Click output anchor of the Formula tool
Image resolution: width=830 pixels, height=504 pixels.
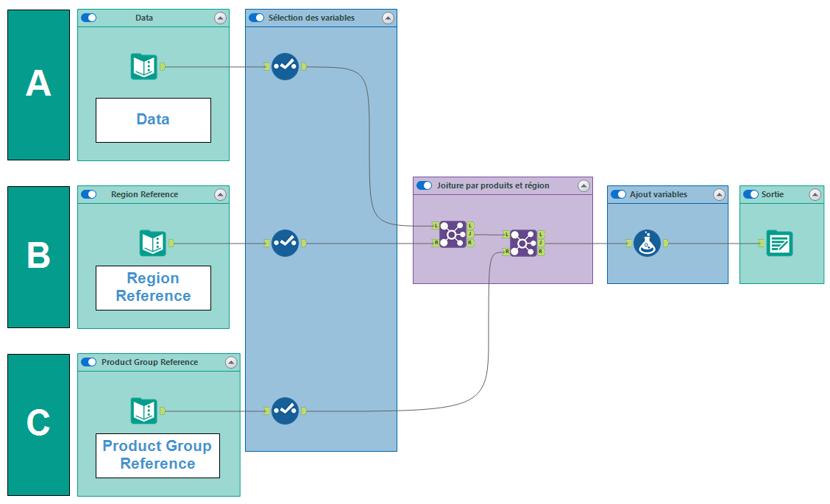point(666,243)
